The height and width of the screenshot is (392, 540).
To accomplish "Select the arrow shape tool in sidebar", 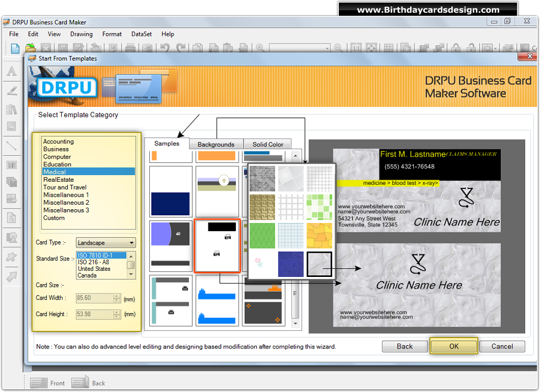I will click(x=12, y=276).
